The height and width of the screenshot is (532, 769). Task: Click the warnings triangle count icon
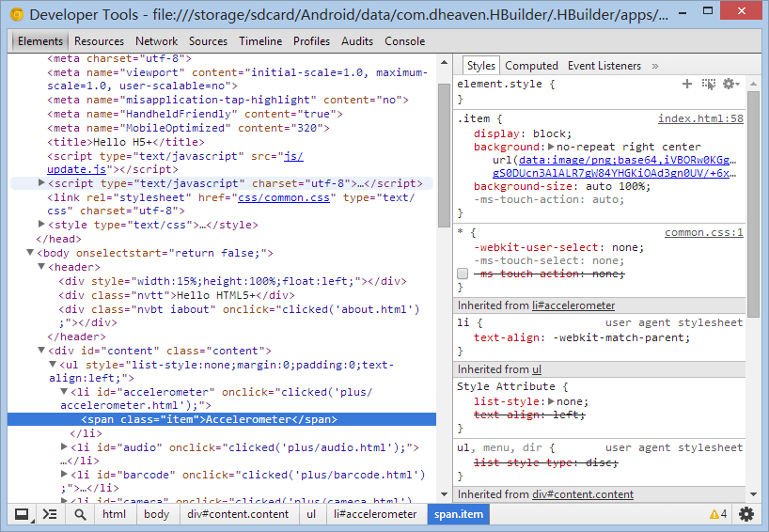coord(718,514)
